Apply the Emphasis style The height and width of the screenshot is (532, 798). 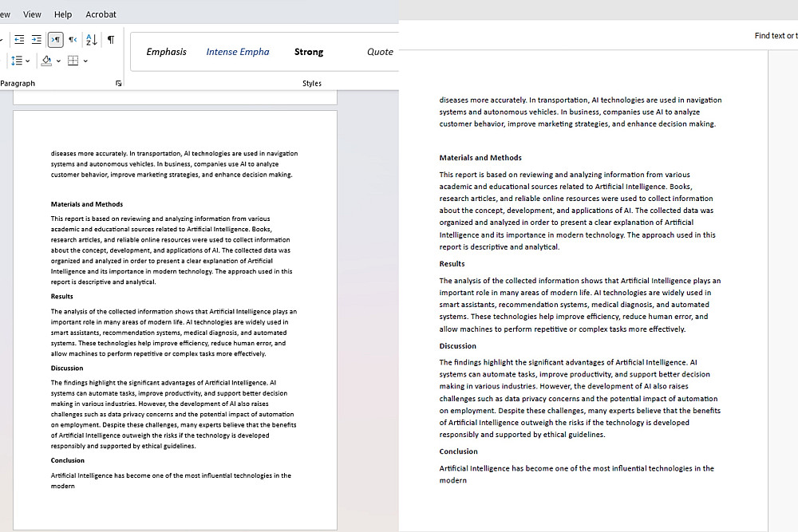tap(167, 52)
